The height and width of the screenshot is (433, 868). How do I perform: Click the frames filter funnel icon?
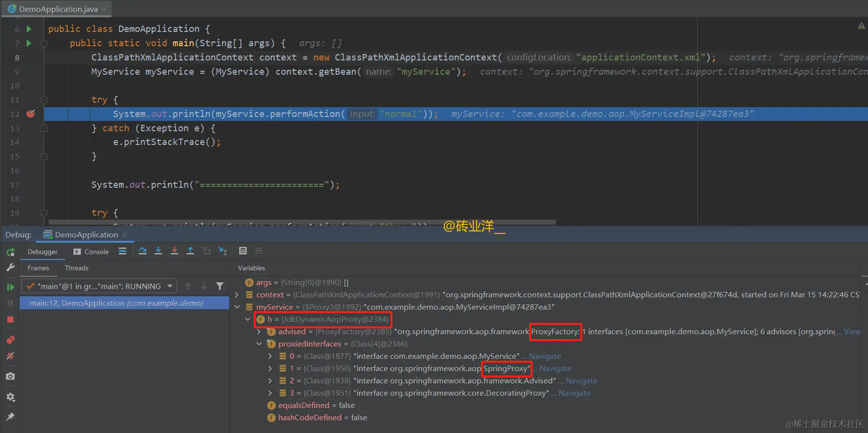coord(220,286)
